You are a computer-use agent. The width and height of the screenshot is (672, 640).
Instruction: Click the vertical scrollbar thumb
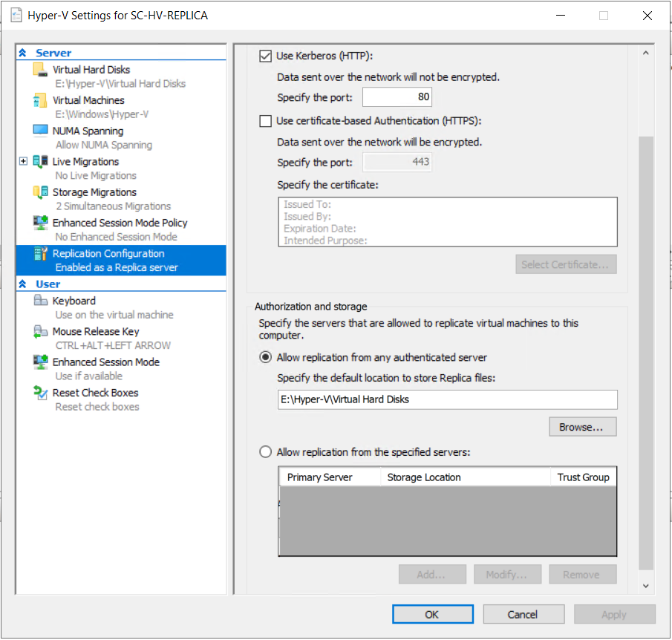pos(646,353)
